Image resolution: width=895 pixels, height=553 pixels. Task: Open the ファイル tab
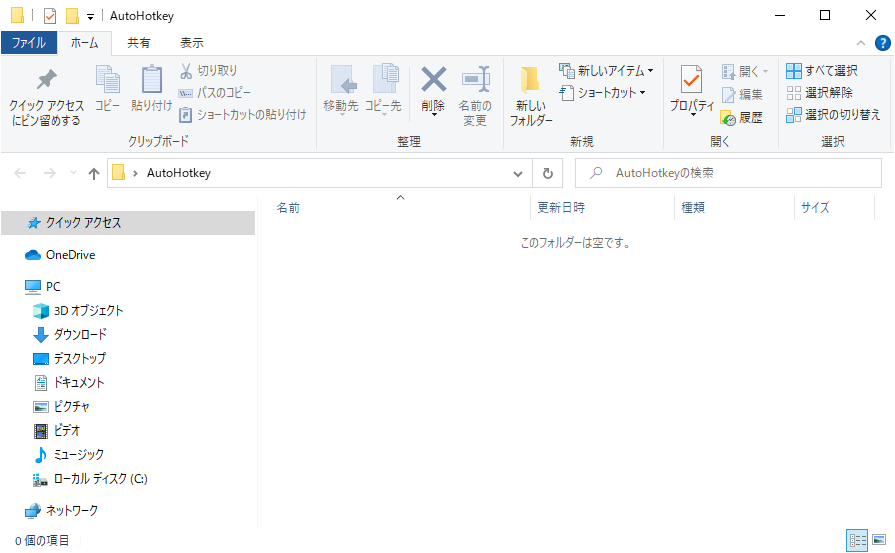tap(29, 43)
